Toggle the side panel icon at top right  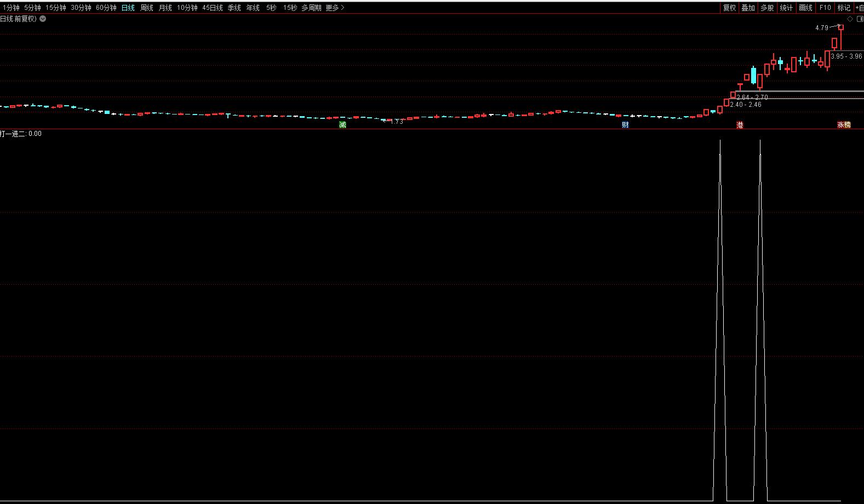point(860,19)
